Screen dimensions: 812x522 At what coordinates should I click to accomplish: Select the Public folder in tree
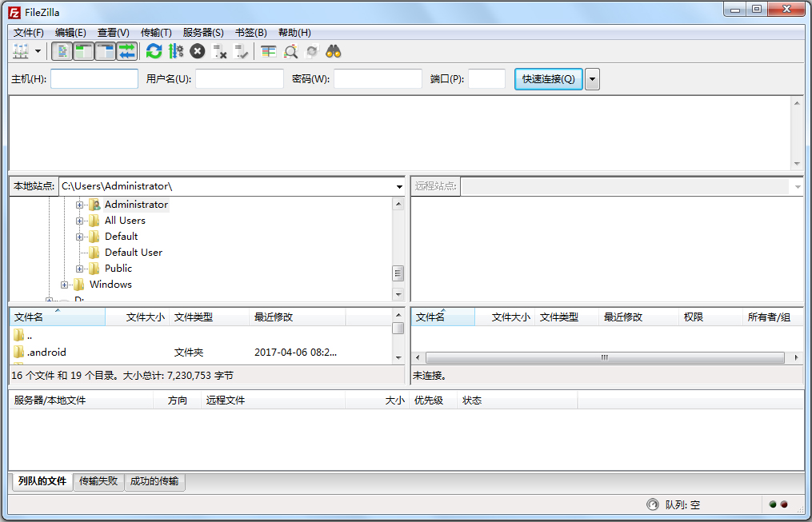118,269
